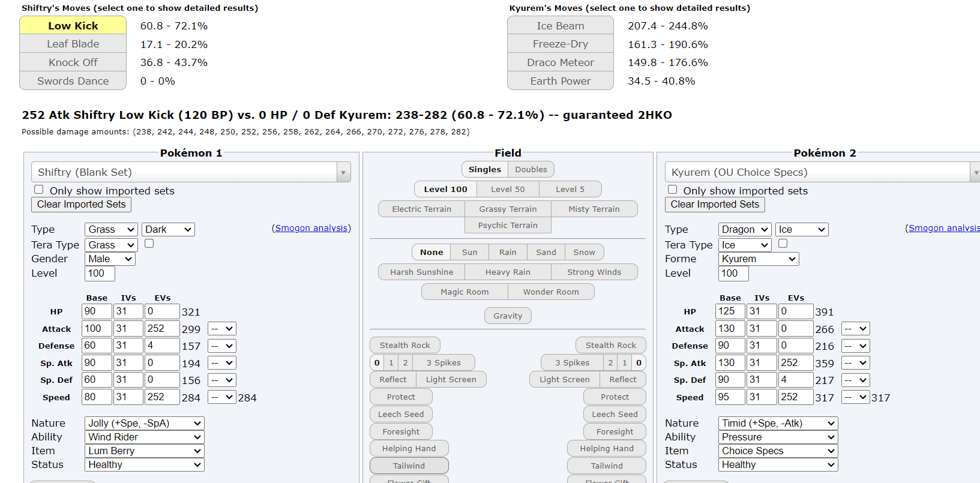Image resolution: width=980 pixels, height=483 pixels.
Task: Switch field format to Singles
Action: (x=485, y=169)
